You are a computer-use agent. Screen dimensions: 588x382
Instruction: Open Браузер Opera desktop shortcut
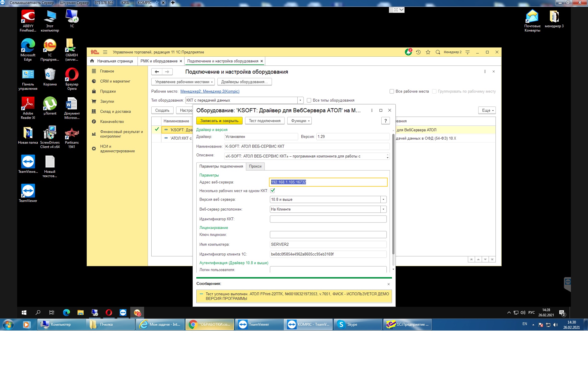pos(72,79)
